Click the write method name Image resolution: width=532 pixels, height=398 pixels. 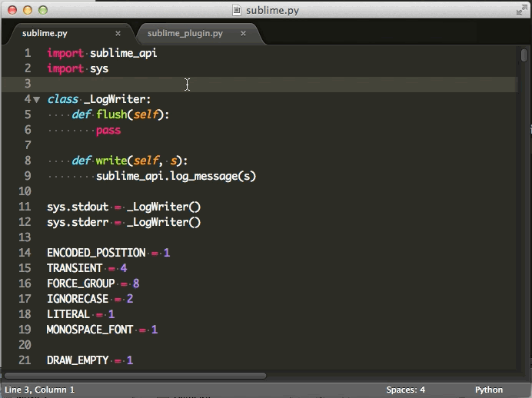click(111, 161)
